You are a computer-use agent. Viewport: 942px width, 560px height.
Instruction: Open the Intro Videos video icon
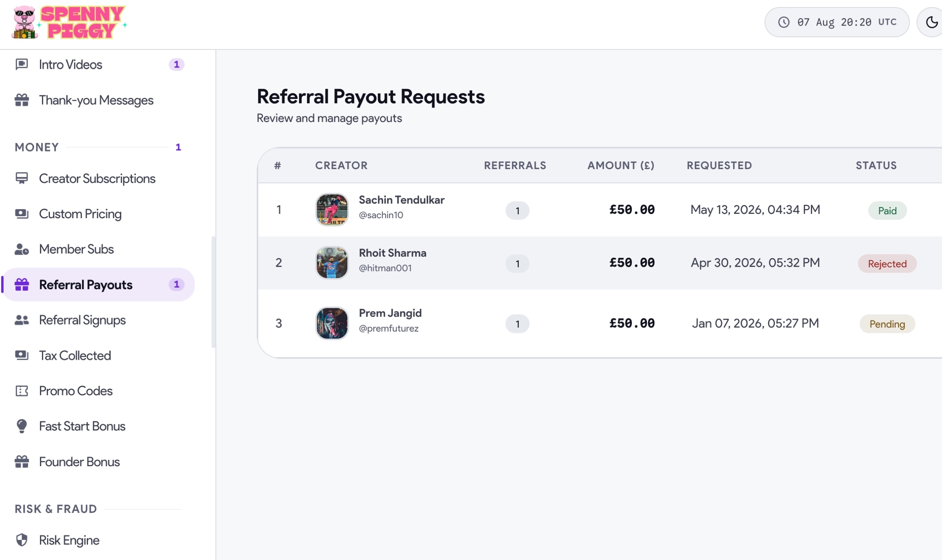[22, 64]
